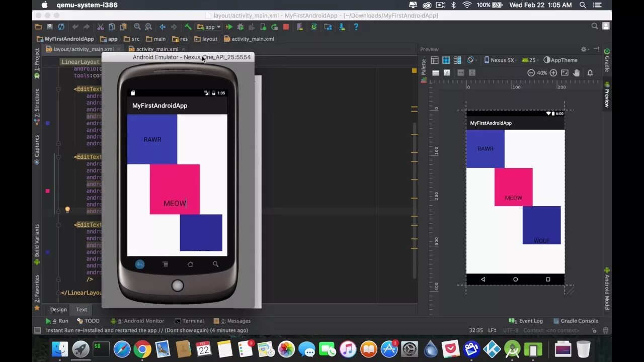Image resolution: width=644 pixels, height=362 pixels.
Task: Click the Paste toolbar icon
Action: (122, 27)
